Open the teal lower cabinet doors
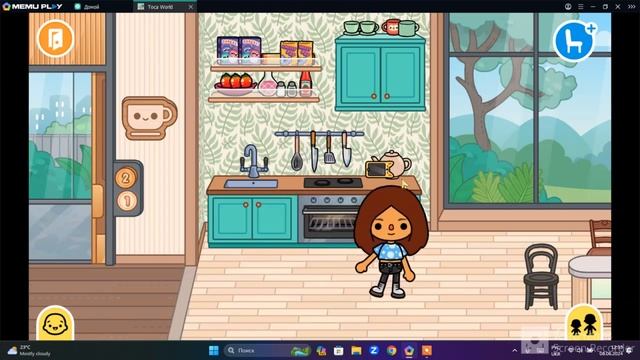The height and width of the screenshot is (360, 640). point(252,219)
